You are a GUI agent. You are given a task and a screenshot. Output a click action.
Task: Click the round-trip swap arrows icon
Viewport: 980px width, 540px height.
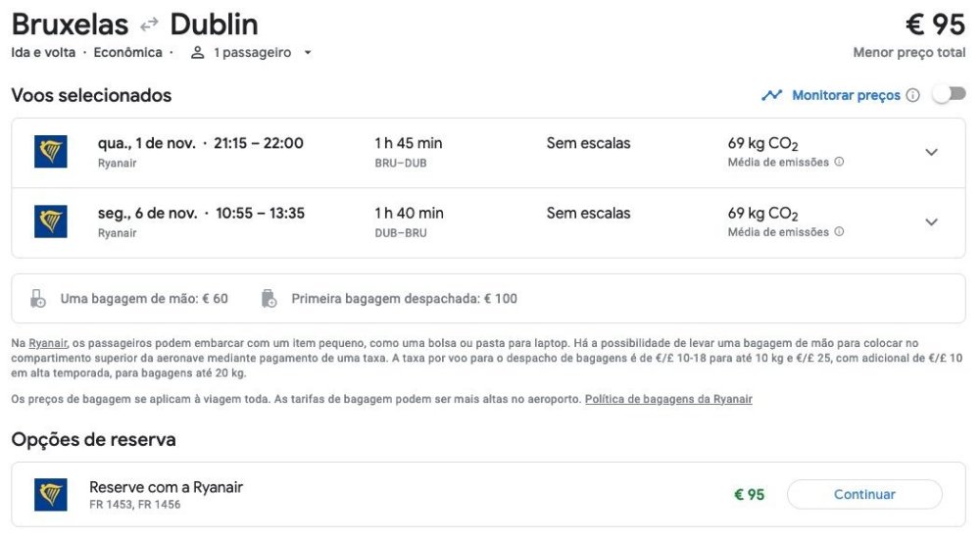click(149, 25)
